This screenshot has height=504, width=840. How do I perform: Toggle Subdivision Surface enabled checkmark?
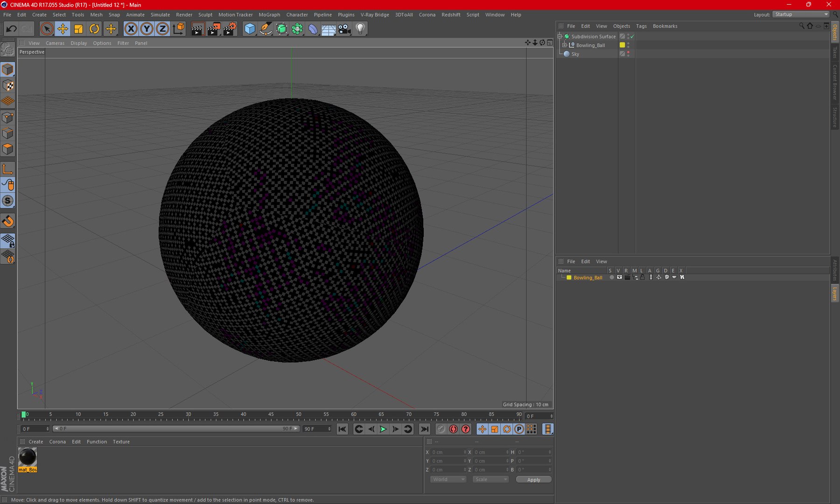tap(632, 36)
